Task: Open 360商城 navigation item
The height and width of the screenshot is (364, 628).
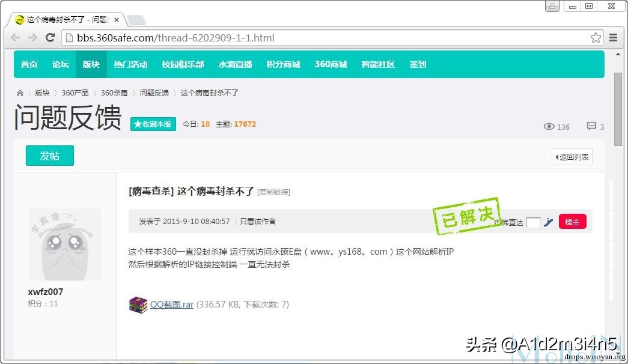Action: (x=331, y=64)
